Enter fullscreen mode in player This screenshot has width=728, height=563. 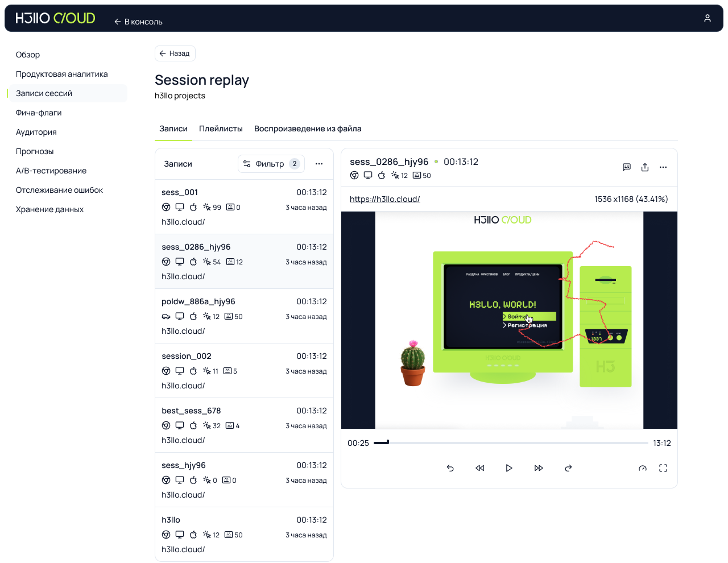click(663, 468)
